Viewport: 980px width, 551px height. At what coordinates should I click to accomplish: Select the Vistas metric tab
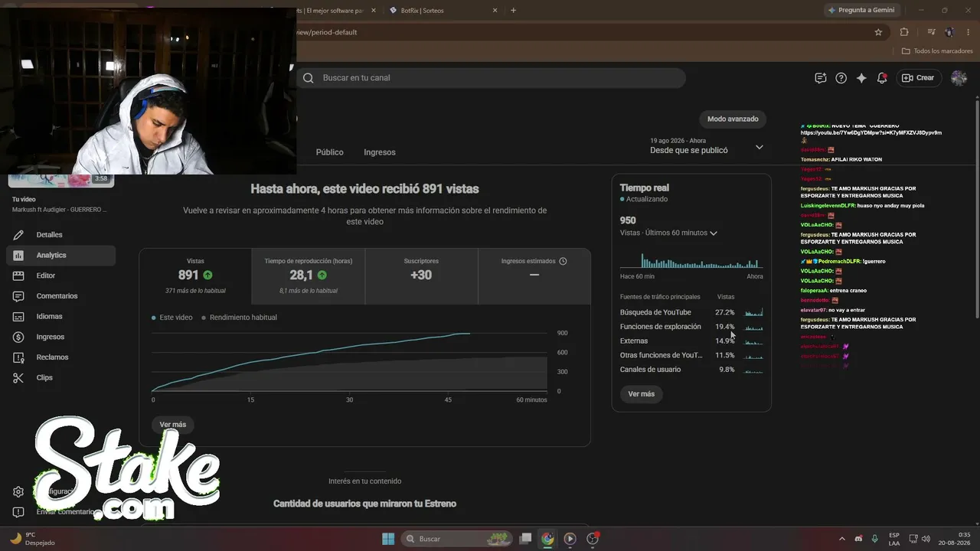(195, 275)
